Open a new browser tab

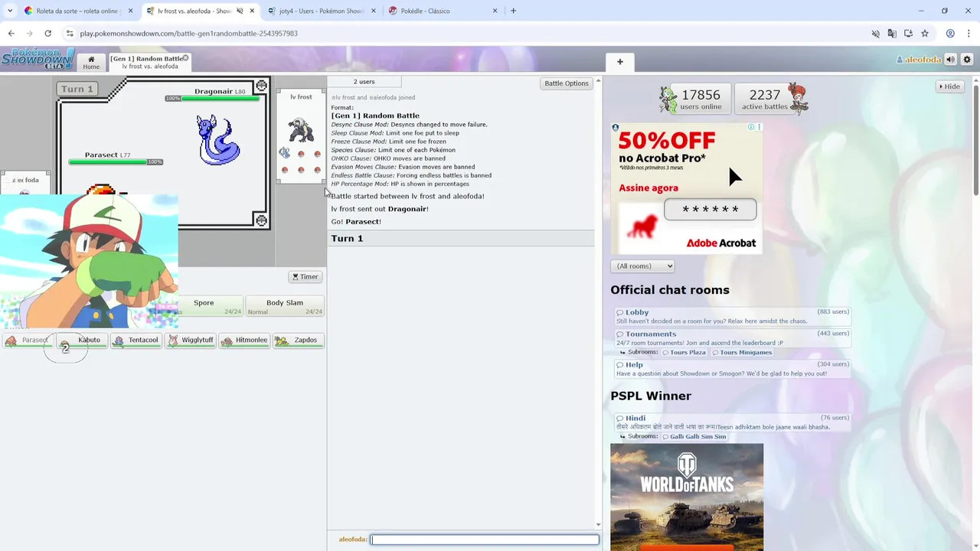click(x=513, y=11)
